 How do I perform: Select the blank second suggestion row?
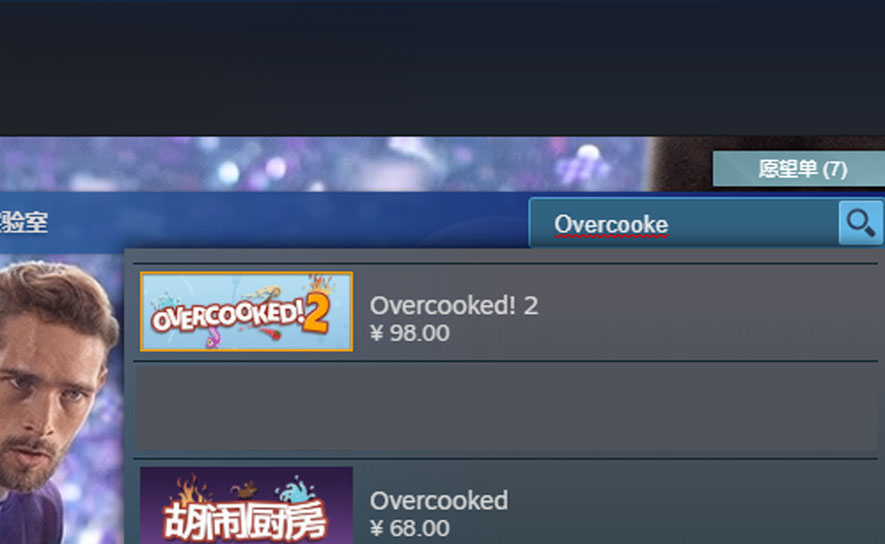click(x=506, y=409)
